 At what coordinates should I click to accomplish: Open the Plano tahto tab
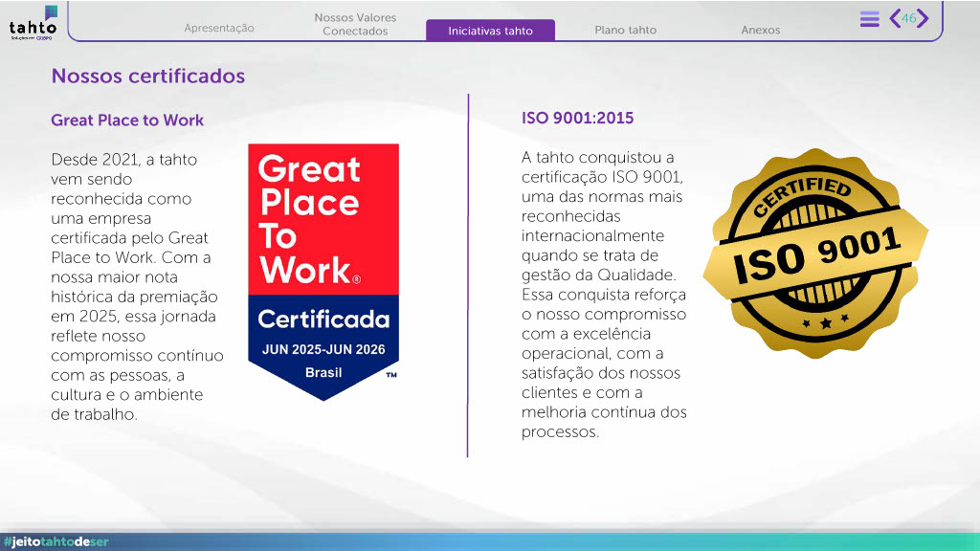[x=626, y=30]
